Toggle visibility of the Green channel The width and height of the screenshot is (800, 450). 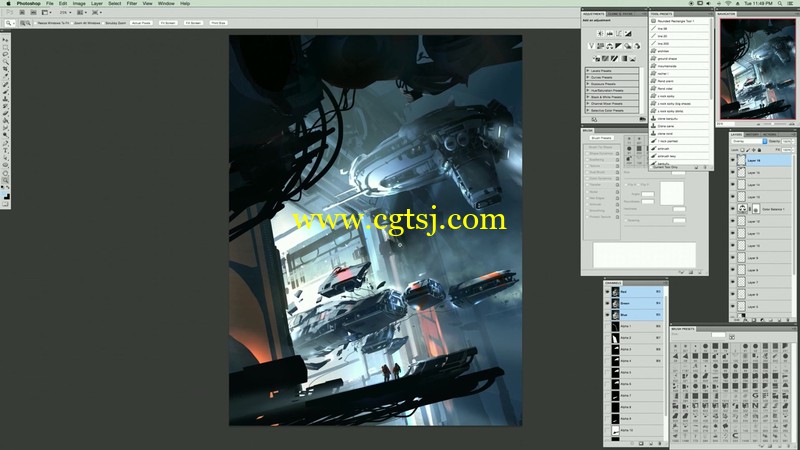coord(607,303)
